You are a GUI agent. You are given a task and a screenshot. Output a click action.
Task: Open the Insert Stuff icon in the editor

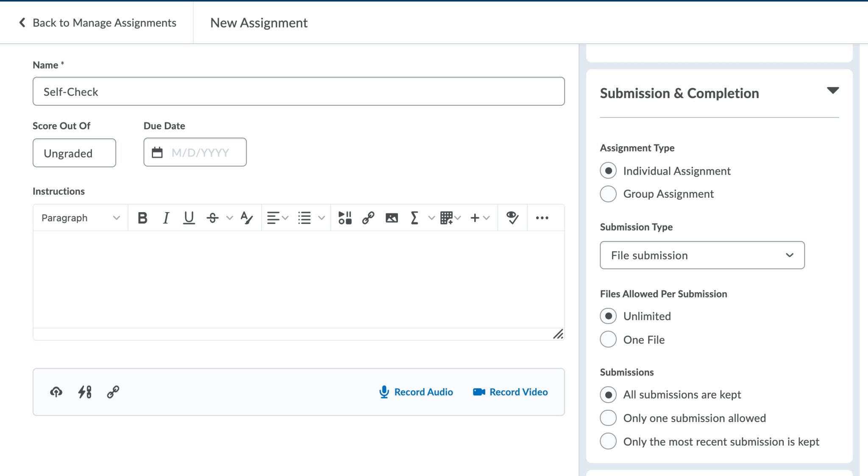pyautogui.click(x=345, y=218)
